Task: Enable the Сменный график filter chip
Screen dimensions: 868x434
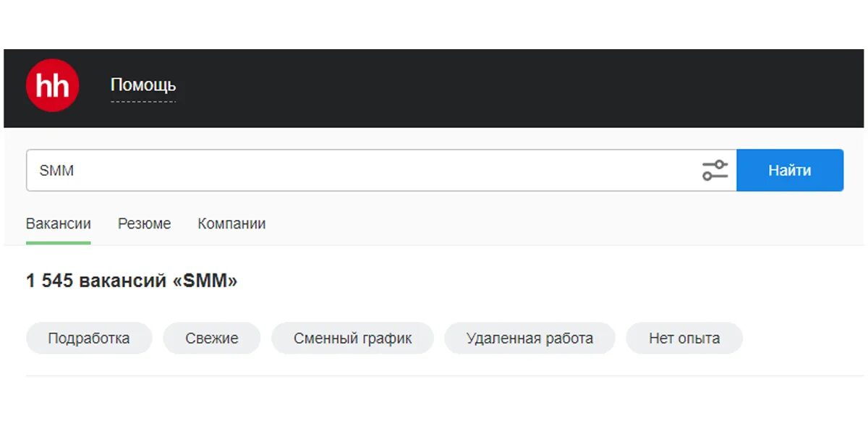Action: tap(352, 339)
